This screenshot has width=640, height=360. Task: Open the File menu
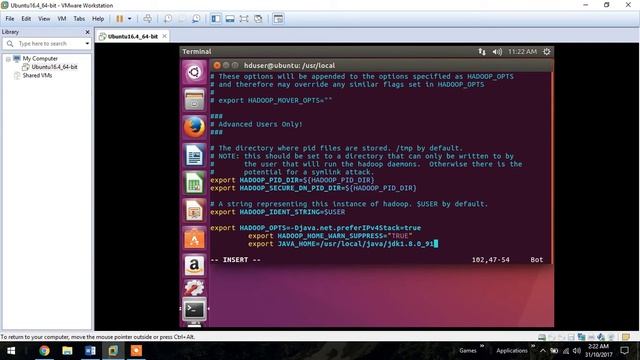point(10,19)
